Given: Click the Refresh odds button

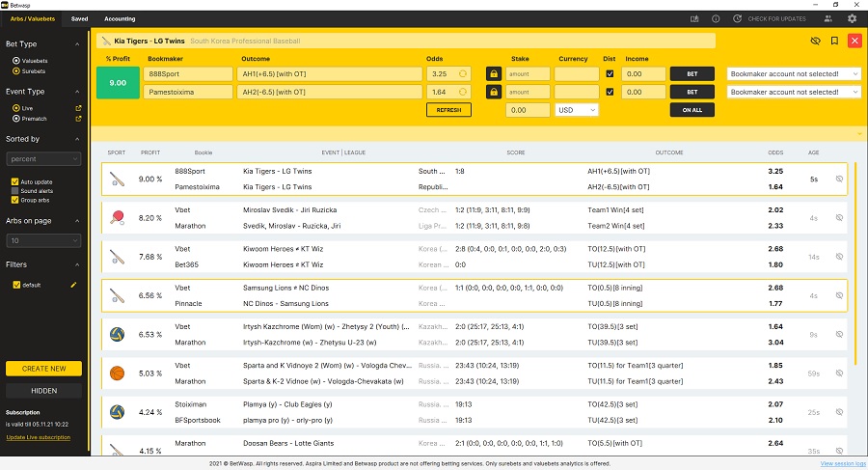Looking at the screenshot, I should [x=448, y=110].
